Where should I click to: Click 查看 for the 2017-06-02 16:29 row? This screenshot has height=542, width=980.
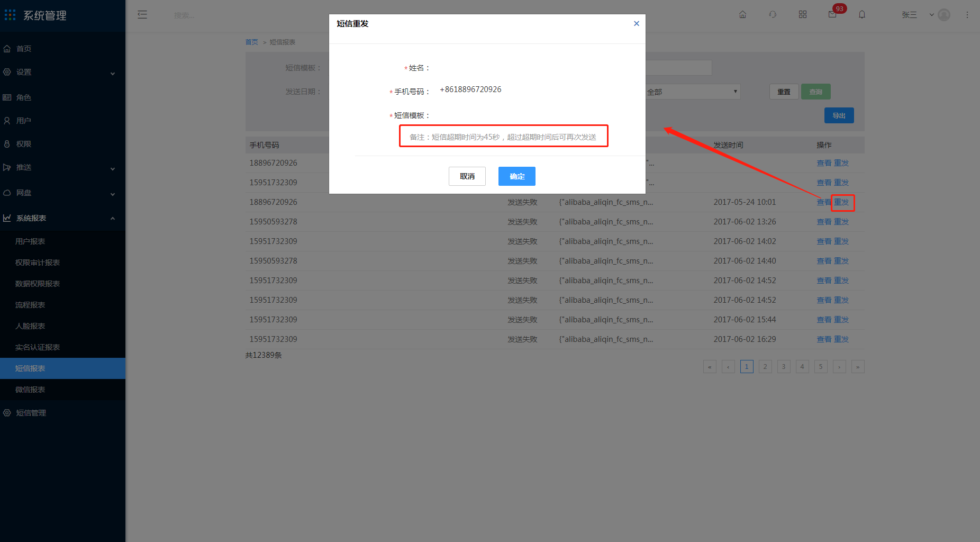point(824,339)
